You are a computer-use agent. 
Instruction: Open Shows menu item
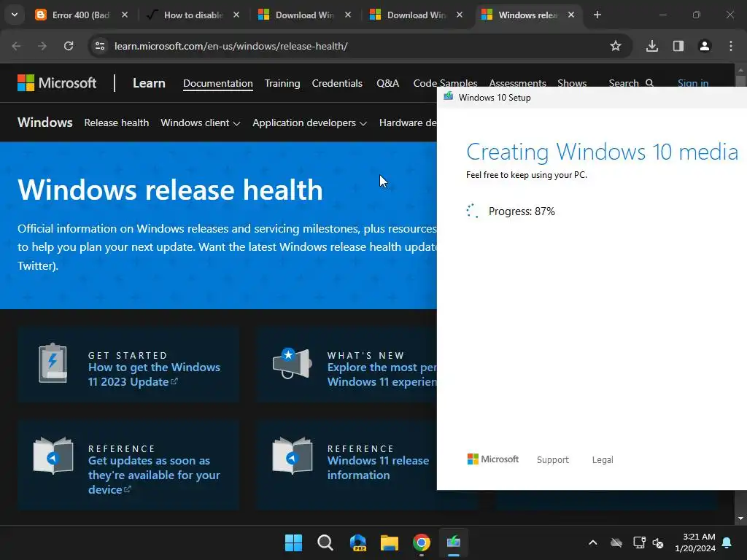point(572,82)
